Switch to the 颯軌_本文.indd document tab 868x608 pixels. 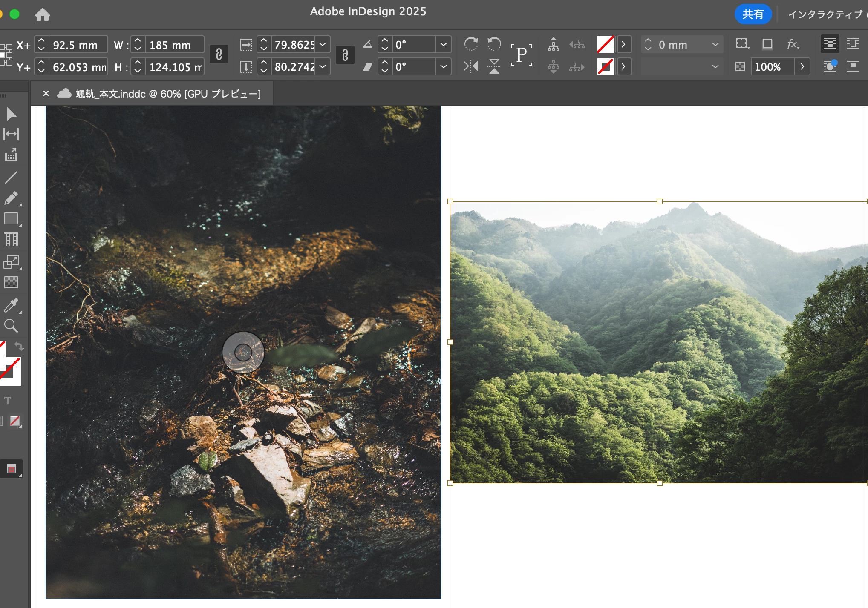click(168, 94)
